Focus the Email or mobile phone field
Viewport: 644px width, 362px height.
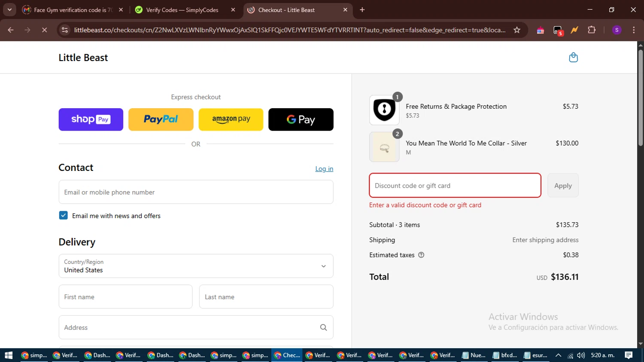coord(196,192)
